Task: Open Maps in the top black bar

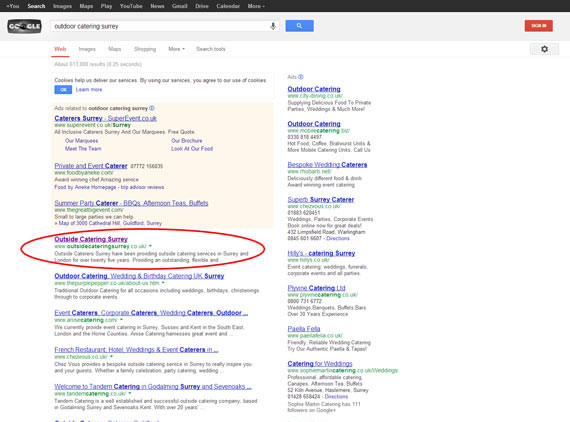Action: (86, 6)
